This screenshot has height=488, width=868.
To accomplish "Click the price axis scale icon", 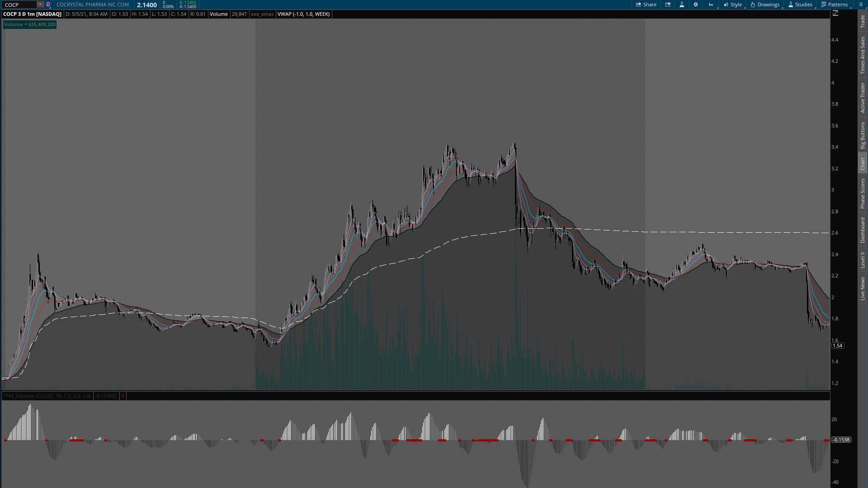I will click(835, 14).
